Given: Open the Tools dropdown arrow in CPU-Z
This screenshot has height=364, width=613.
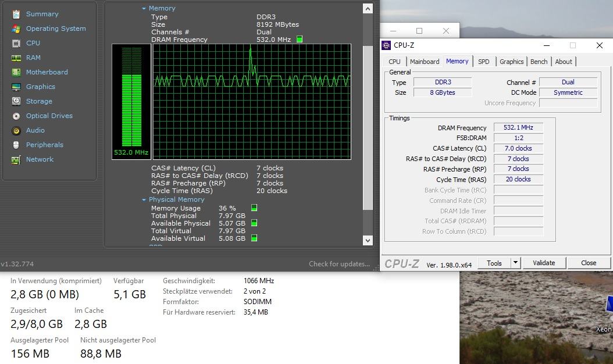Looking at the screenshot, I should 516,263.
